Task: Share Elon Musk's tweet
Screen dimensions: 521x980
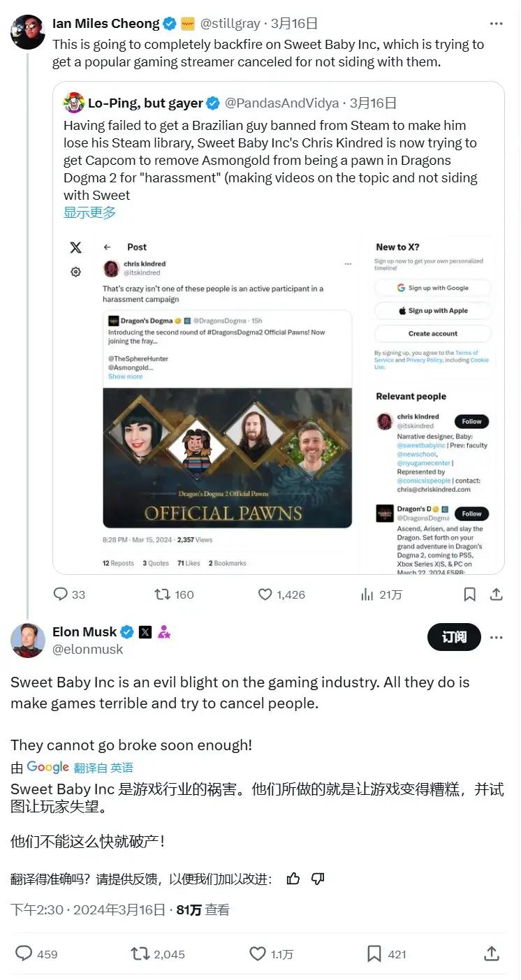Action: pos(492,953)
